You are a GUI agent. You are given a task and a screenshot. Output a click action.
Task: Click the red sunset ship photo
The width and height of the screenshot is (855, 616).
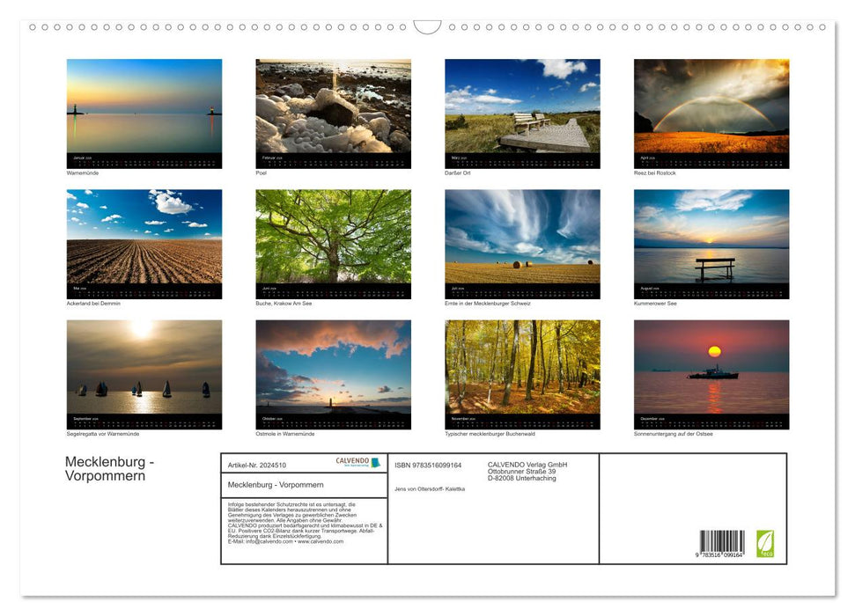coord(711,368)
